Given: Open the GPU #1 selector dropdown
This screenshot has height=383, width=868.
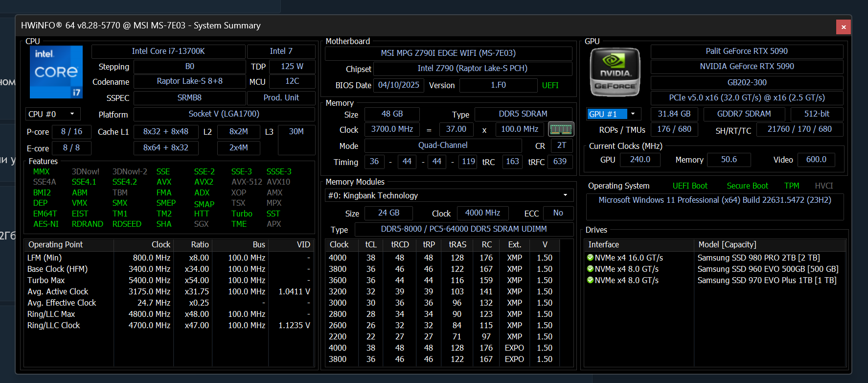Looking at the screenshot, I should point(633,114).
